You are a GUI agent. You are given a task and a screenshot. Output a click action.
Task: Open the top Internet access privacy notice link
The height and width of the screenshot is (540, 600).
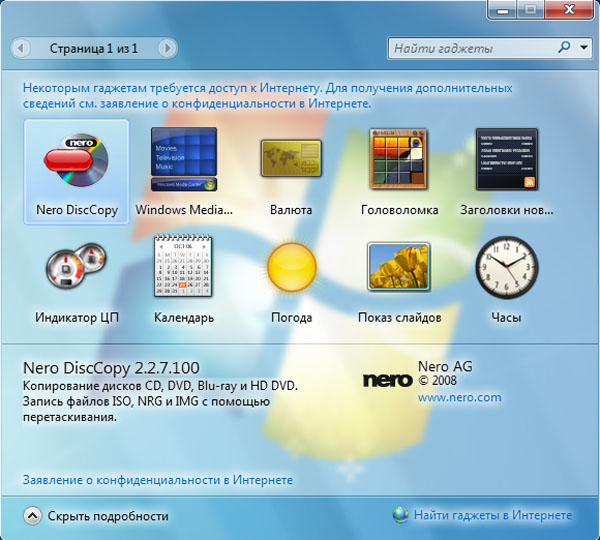(267, 96)
